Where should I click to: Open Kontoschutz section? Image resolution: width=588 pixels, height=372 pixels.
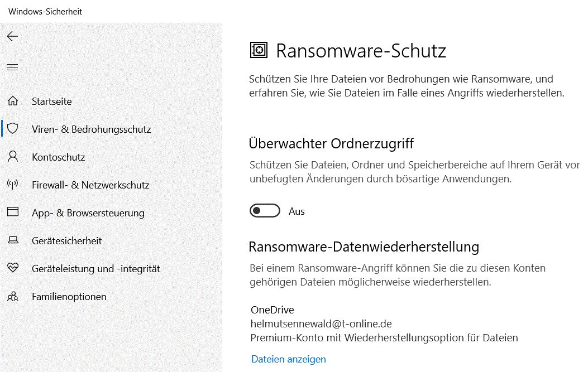(x=59, y=157)
